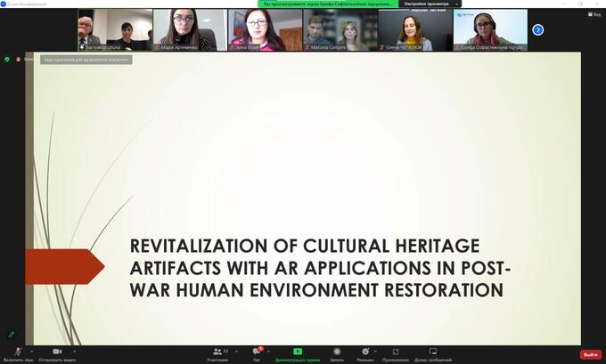Click the green Демонстрация экрана share icon
This screenshot has width=606, height=364.
point(298,352)
